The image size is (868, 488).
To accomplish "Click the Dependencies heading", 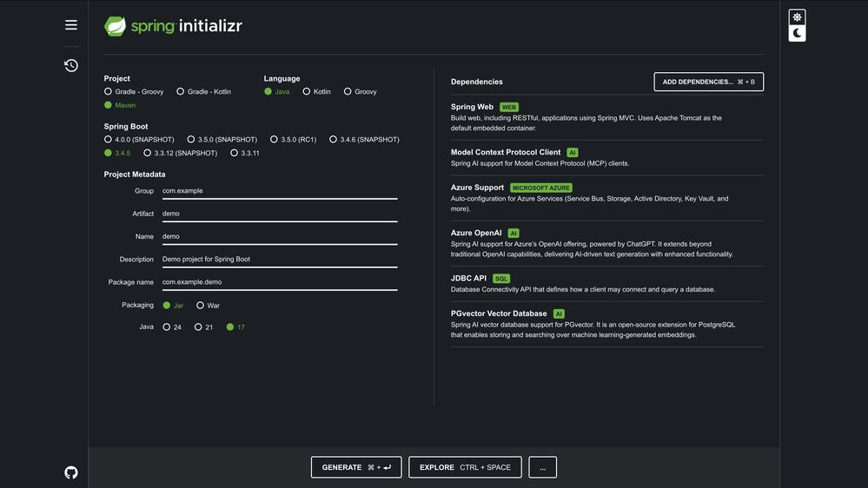I will pyautogui.click(x=477, y=82).
